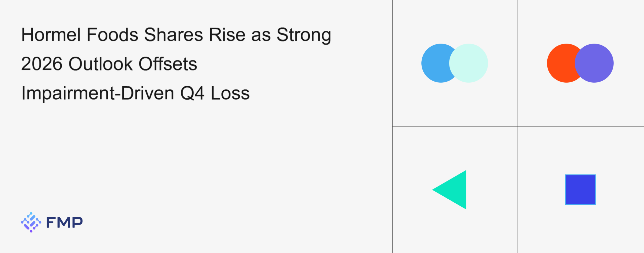Screen dimensions: 644x253
Task: Click the dark blue square shape
Action: coord(580,190)
